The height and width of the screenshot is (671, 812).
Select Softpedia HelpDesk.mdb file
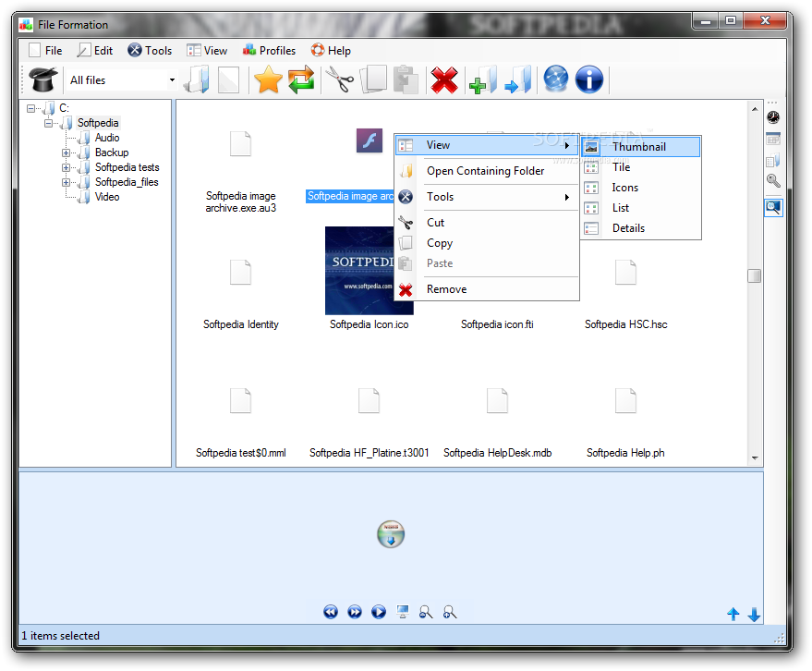click(497, 423)
